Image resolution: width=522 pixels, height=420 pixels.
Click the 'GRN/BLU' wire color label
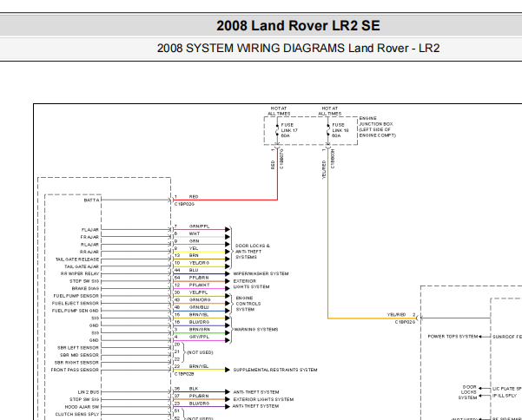click(199, 307)
